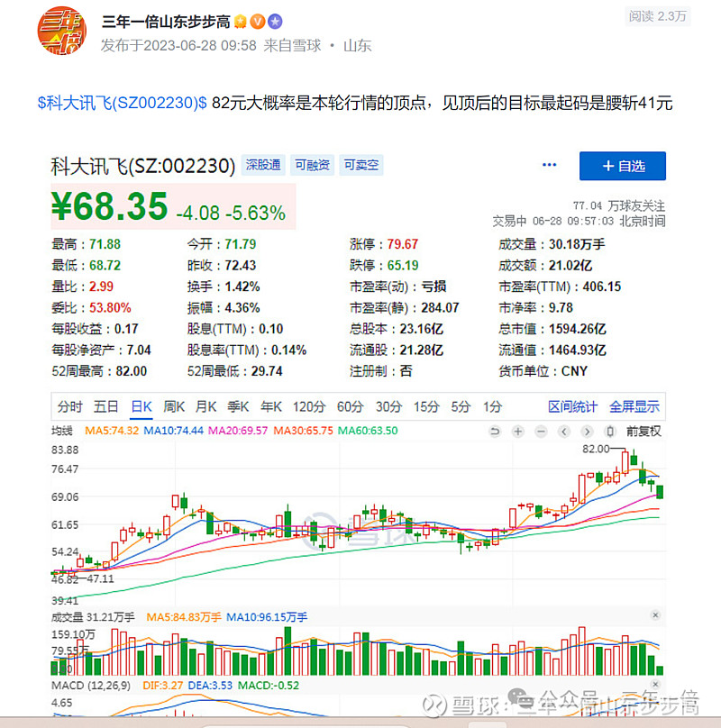The image size is (721, 728).
Task: Reset chart with the undo arrow icon
Action: click(495, 432)
